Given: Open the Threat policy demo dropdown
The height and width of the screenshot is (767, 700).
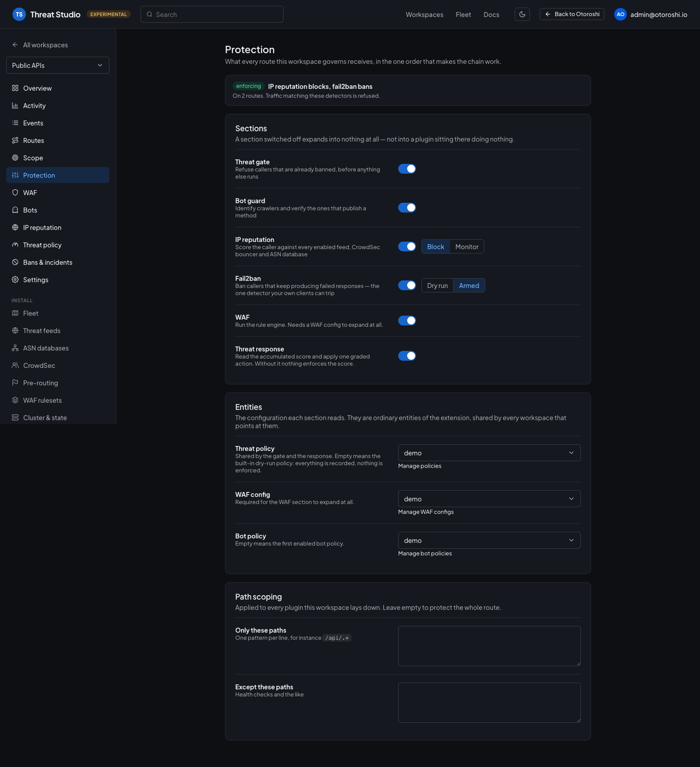Looking at the screenshot, I should coord(489,453).
